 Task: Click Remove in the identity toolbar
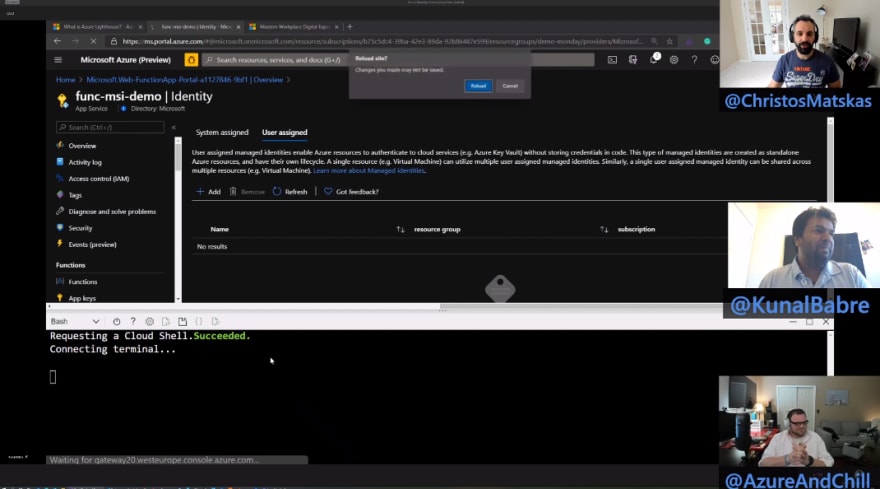pyautogui.click(x=247, y=192)
